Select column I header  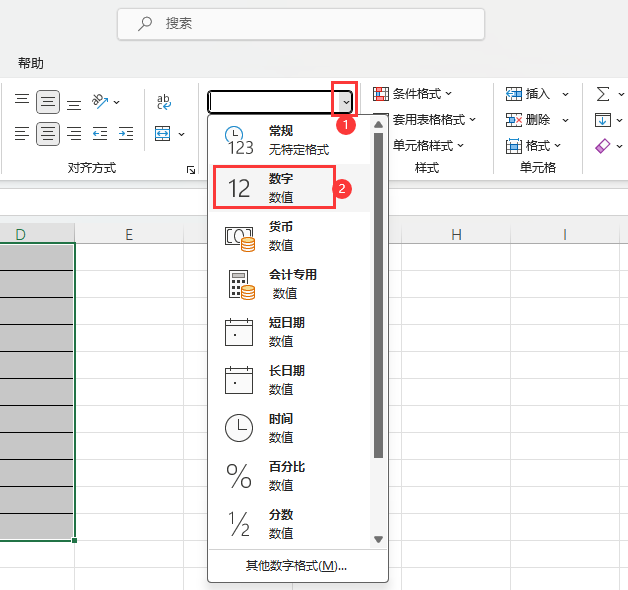click(x=565, y=234)
